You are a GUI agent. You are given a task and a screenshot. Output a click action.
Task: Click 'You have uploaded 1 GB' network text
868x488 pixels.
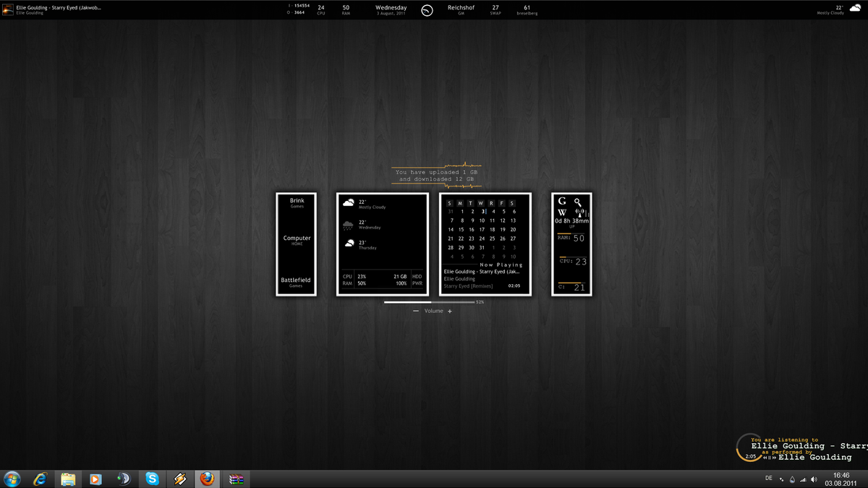[436, 173]
